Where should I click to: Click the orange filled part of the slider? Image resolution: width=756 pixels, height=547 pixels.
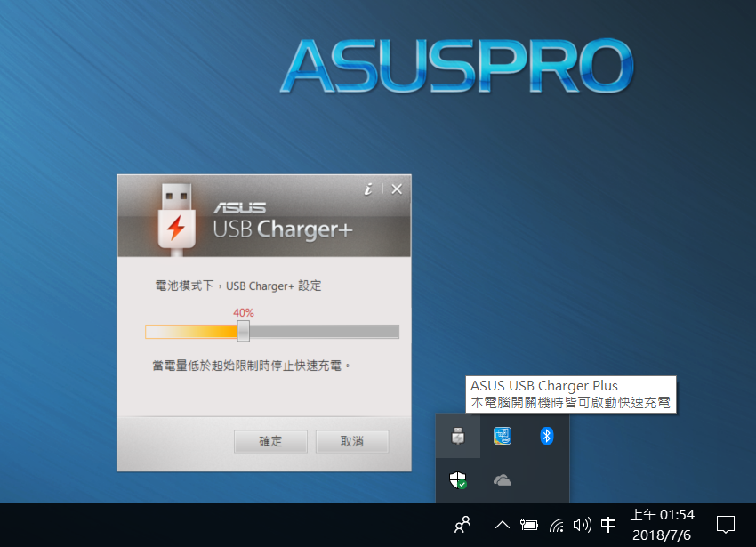191,332
